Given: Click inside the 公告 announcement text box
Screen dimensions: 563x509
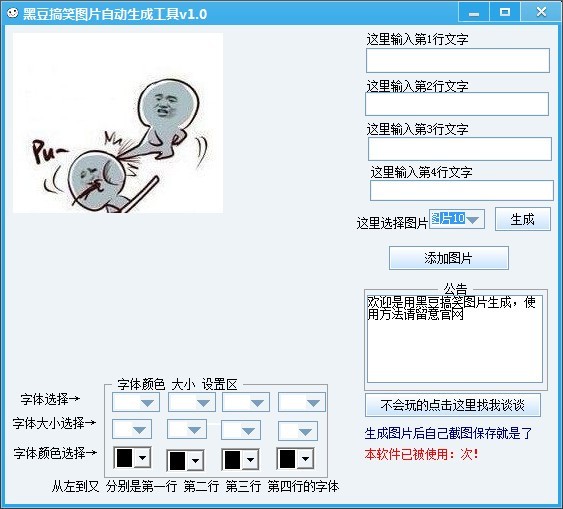Looking at the screenshot, I should [455, 339].
